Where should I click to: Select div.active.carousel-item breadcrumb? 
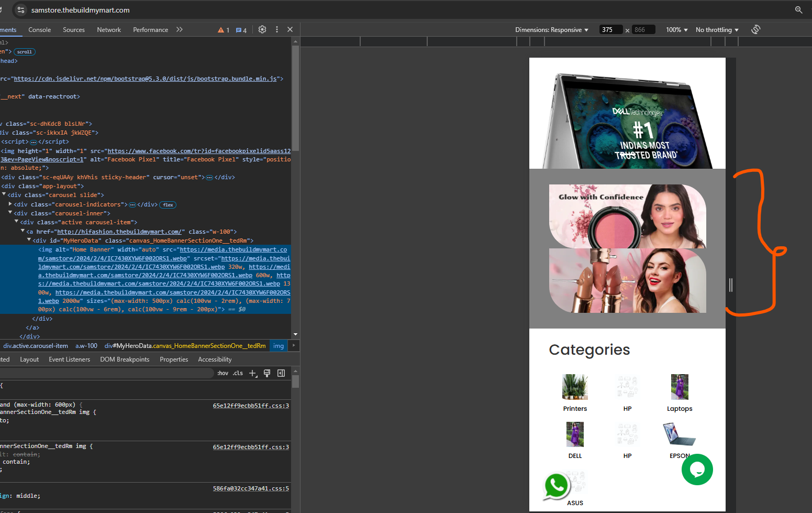tap(36, 346)
